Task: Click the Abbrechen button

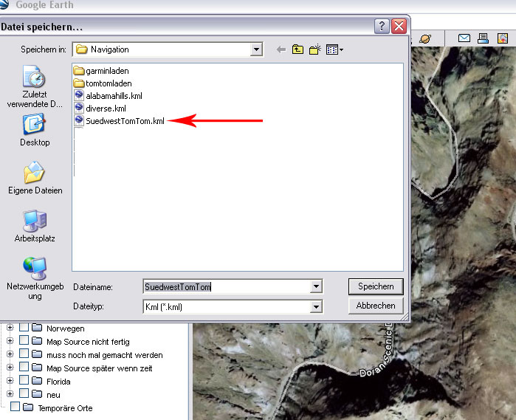Action: coord(376,306)
